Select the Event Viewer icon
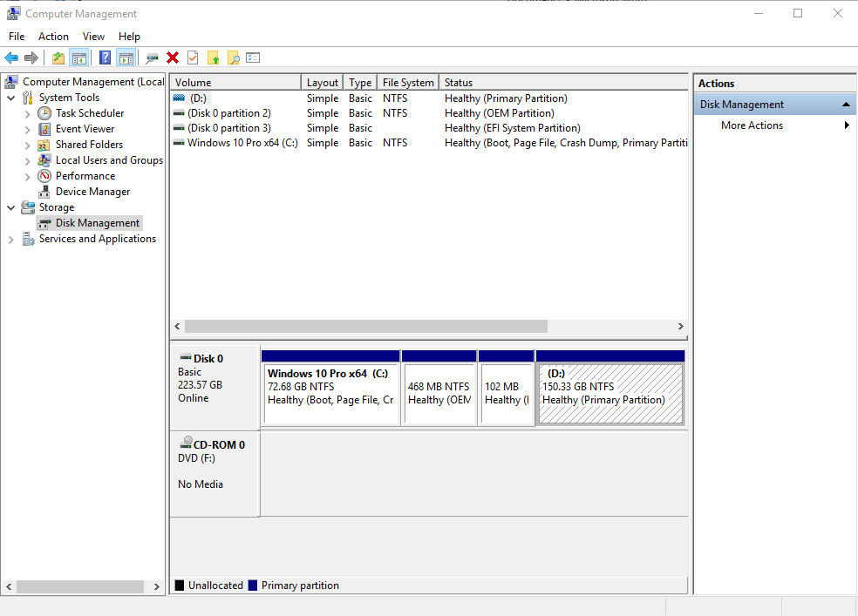Image resolution: width=858 pixels, height=616 pixels. [44, 129]
